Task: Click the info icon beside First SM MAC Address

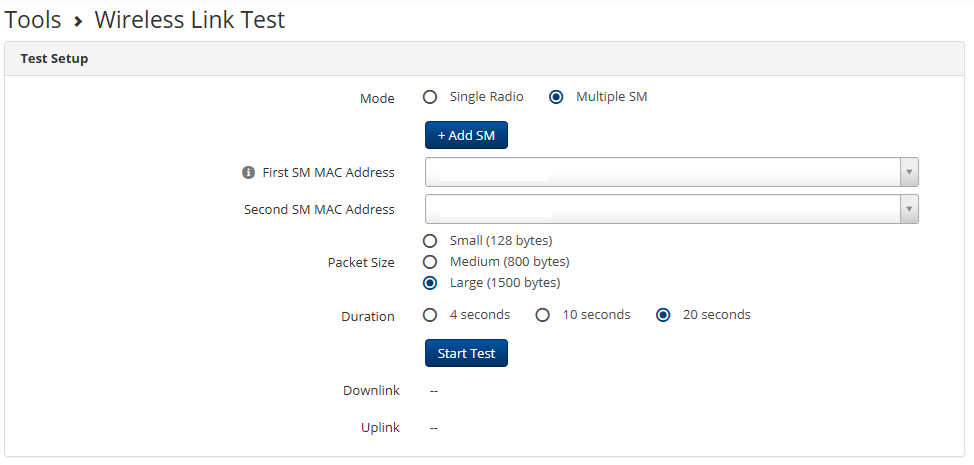Action: pos(249,173)
